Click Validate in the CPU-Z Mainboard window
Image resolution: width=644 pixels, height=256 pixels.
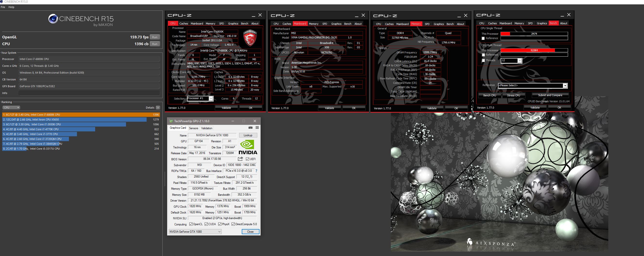coord(329,108)
